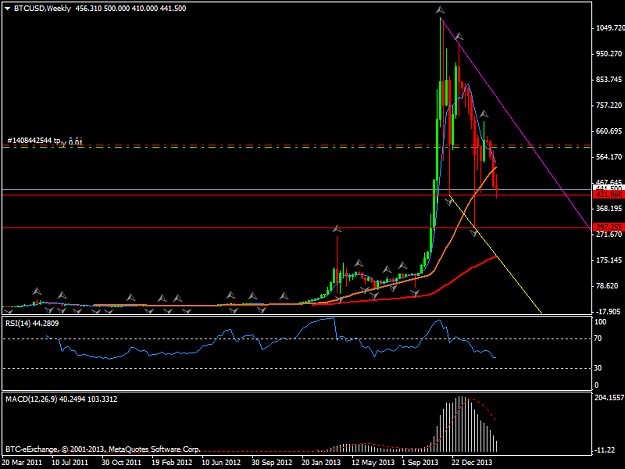
Task: Click the 12 May 2013 date label
Action: 373,463
